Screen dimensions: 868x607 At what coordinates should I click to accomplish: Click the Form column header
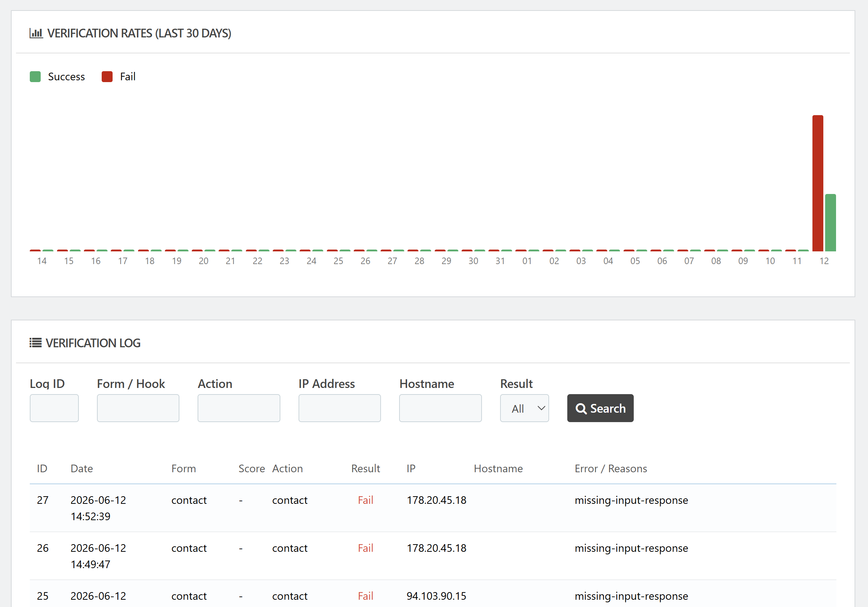184,469
